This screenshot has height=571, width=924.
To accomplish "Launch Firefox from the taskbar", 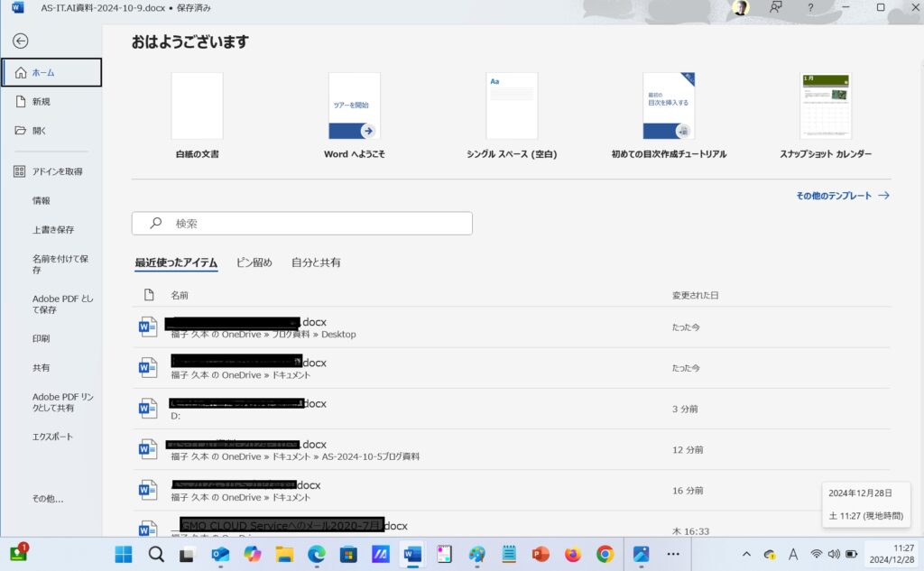I will 572,555.
